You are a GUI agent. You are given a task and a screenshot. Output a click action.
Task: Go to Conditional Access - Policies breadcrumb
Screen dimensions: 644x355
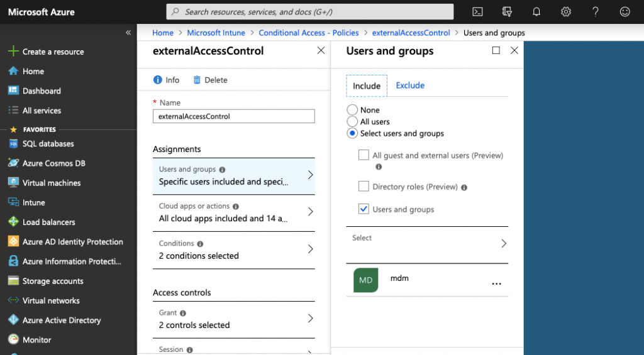(x=309, y=33)
